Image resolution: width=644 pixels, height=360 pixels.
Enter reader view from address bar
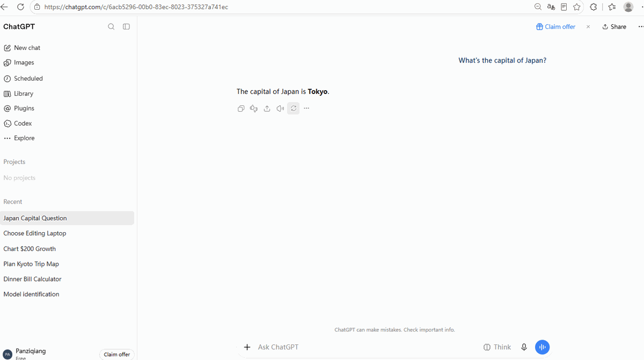[x=564, y=7]
